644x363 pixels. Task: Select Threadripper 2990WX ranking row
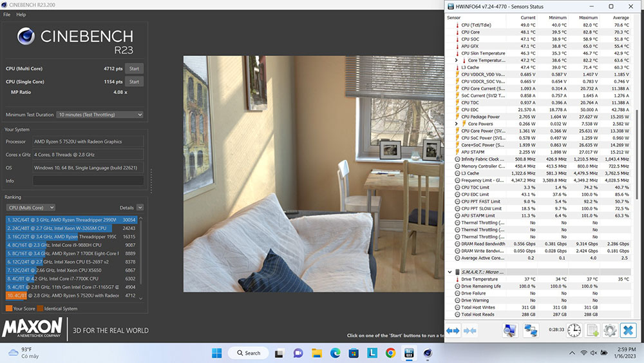click(71, 220)
